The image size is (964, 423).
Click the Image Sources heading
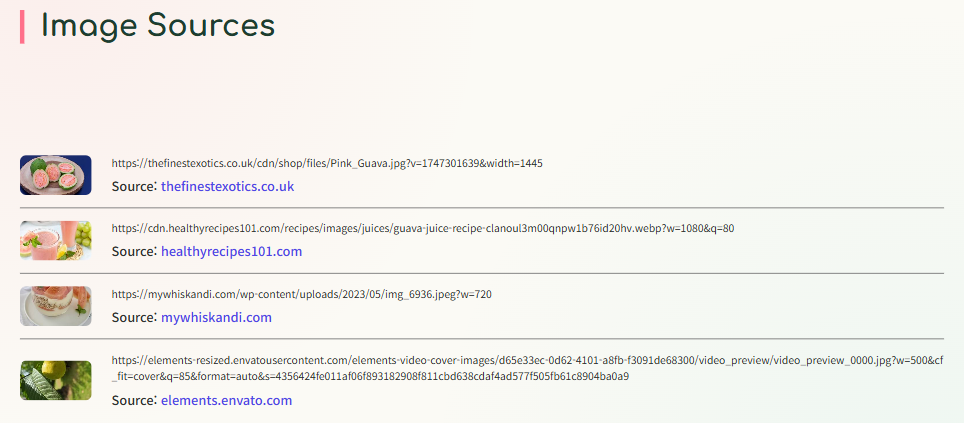coord(157,26)
